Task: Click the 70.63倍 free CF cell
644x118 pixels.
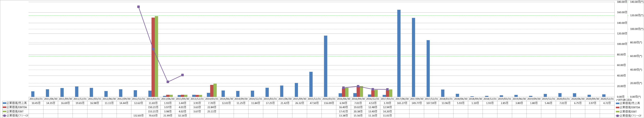Action: pyautogui.click(x=153, y=116)
